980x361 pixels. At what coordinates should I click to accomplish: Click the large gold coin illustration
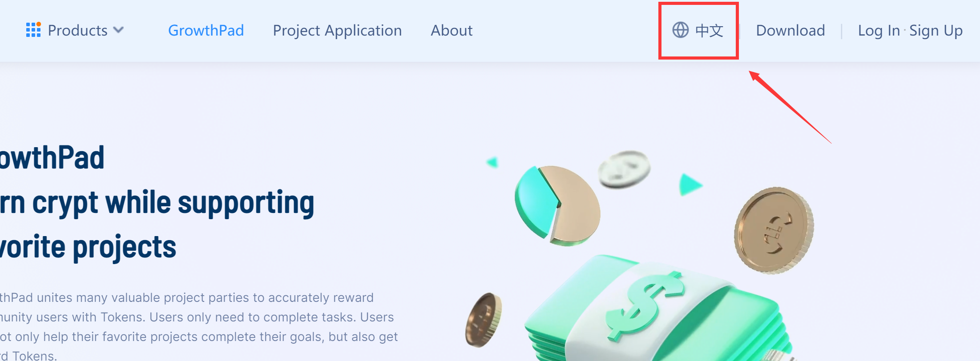[x=774, y=230]
